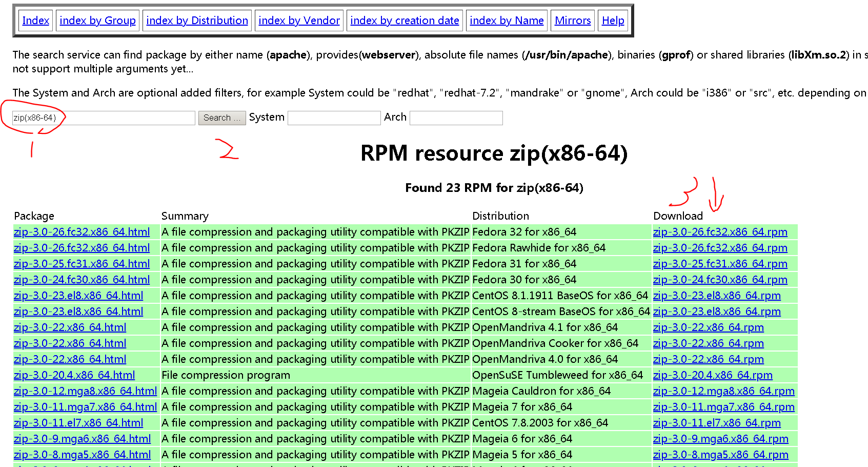
Task: Download zip-3.0-20.4.x86_64.rpm for OpenSuSE Tumbleweed
Action: 713,375
